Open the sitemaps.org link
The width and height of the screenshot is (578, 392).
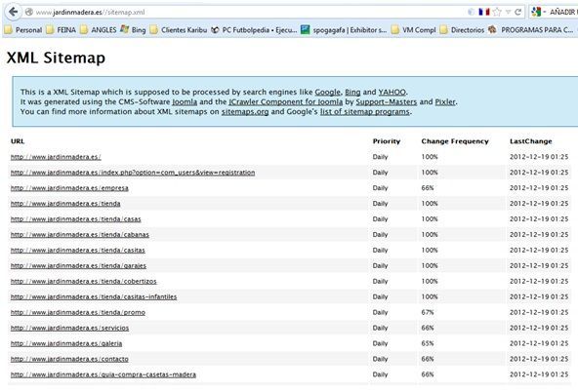click(245, 111)
